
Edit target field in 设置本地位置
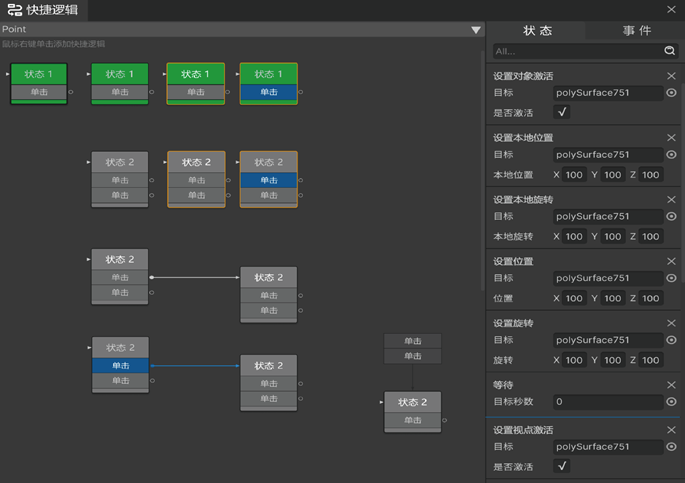tap(608, 155)
